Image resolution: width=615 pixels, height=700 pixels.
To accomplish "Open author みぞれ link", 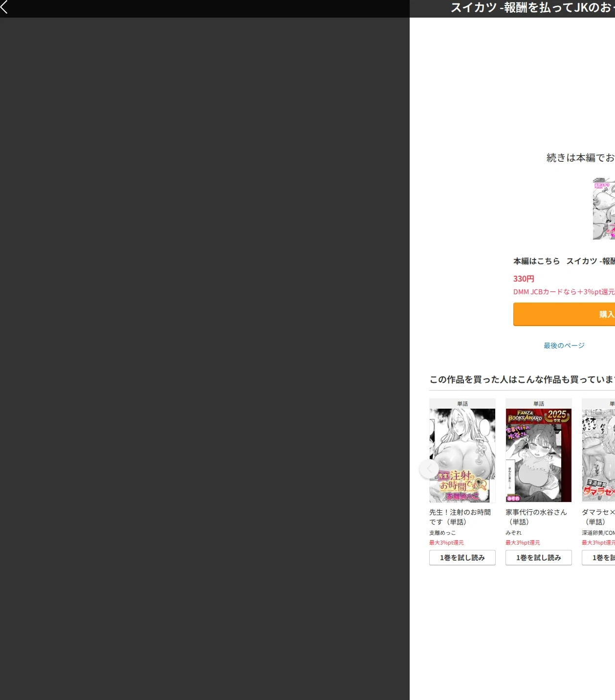I will point(514,533).
